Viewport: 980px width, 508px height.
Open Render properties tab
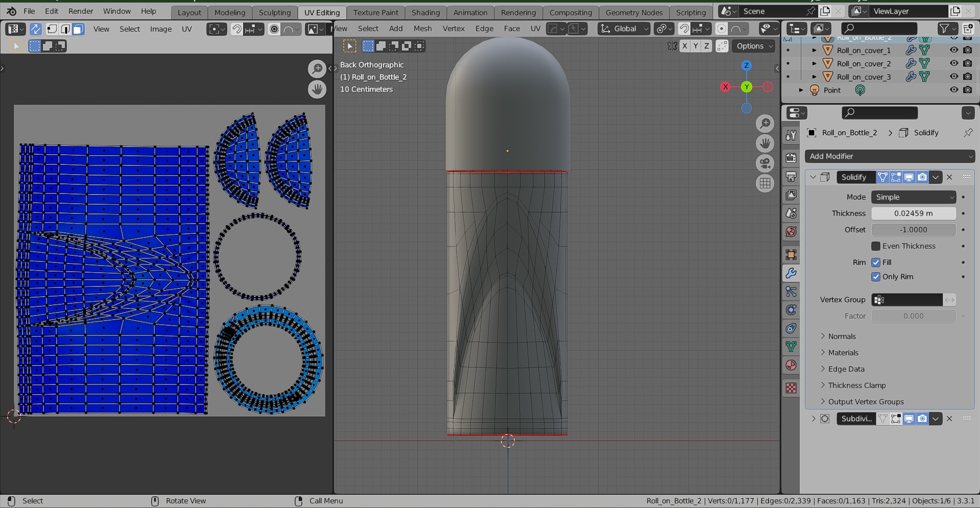tap(791, 158)
